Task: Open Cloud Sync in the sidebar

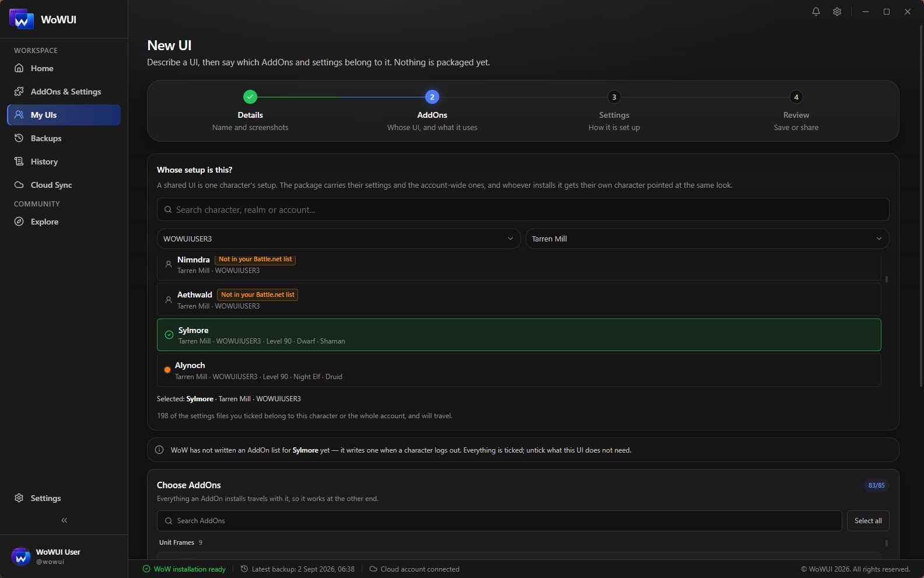Action: click(x=64, y=185)
